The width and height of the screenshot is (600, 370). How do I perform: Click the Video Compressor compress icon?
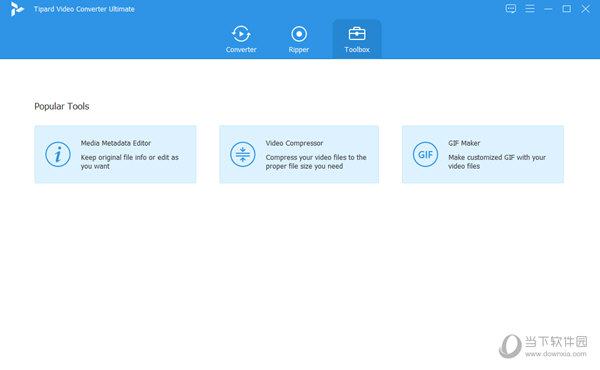[243, 154]
